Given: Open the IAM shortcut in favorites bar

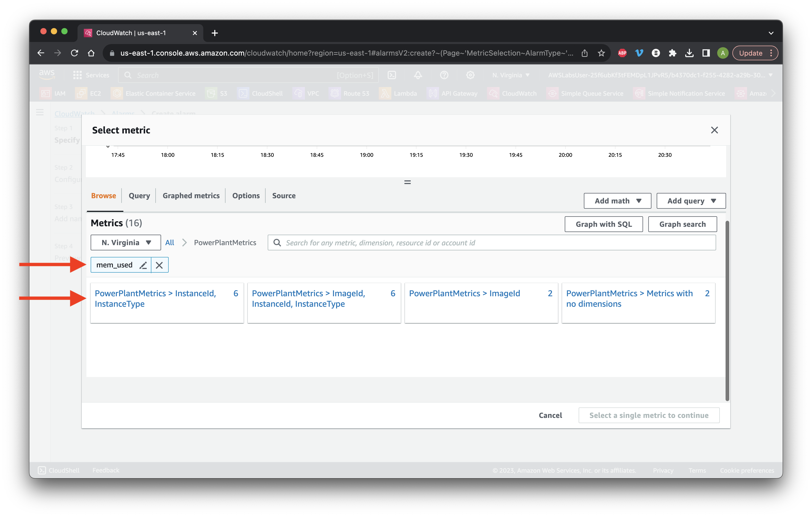Looking at the screenshot, I should point(53,94).
